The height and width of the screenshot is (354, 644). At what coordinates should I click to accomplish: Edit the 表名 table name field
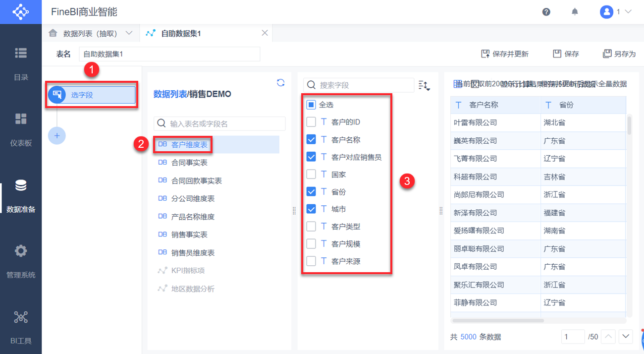coord(169,54)
